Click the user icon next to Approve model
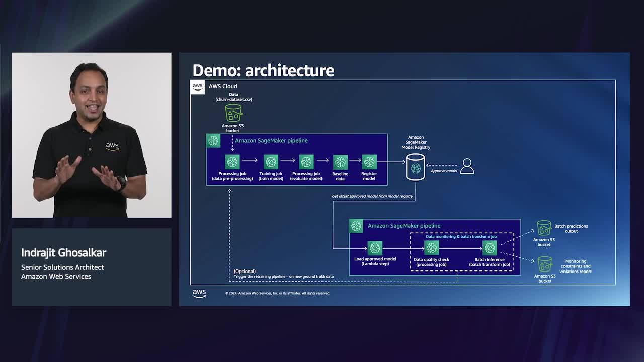644x362 pixels. tap(467, 166)
